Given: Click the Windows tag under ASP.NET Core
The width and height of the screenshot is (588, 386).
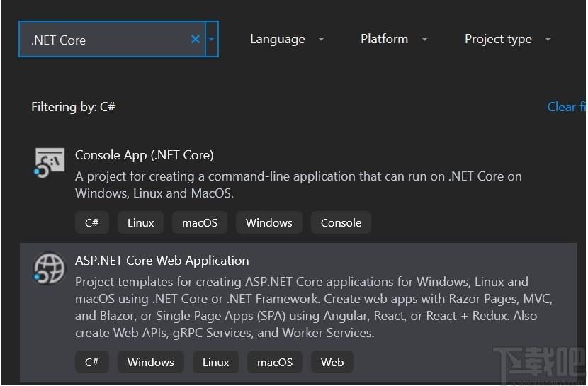Looking at the screenshot, I should tap(151, 362).
